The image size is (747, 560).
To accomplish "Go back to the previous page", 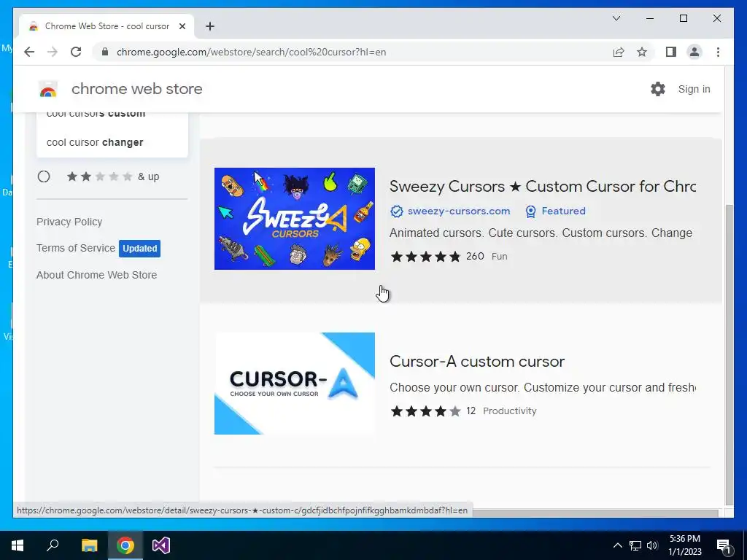I will (x=29, y=52).
